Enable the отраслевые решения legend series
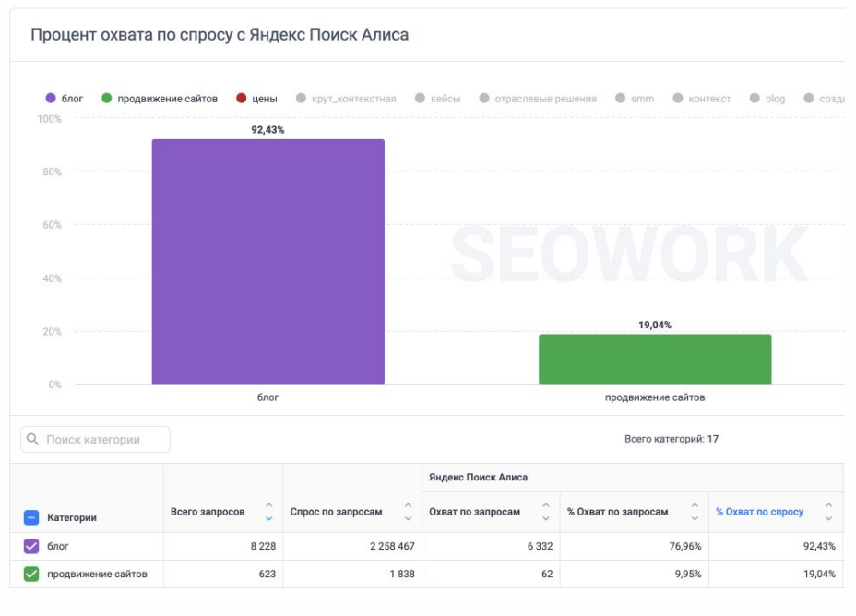Screen dimensions: 856x616 pyautogui.click(x=538, y=99)
